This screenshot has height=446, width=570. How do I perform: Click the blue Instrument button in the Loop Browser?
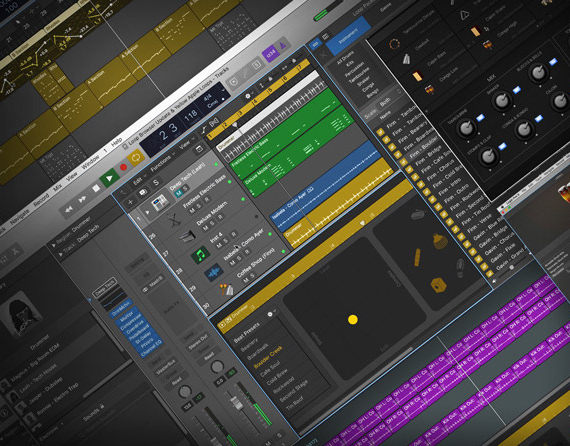[348, 35]
